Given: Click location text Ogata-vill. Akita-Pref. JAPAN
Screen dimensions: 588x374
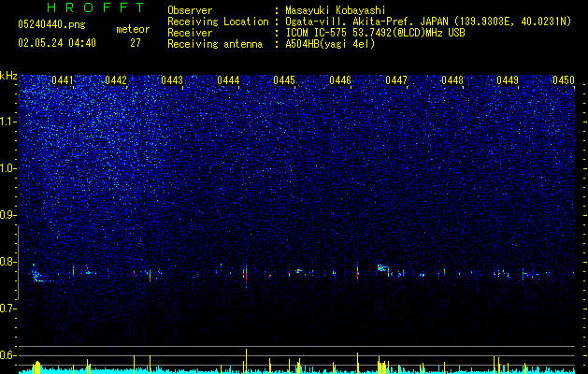Looking at the screenshot, I should pyautogui.click(x=365, y=22).
